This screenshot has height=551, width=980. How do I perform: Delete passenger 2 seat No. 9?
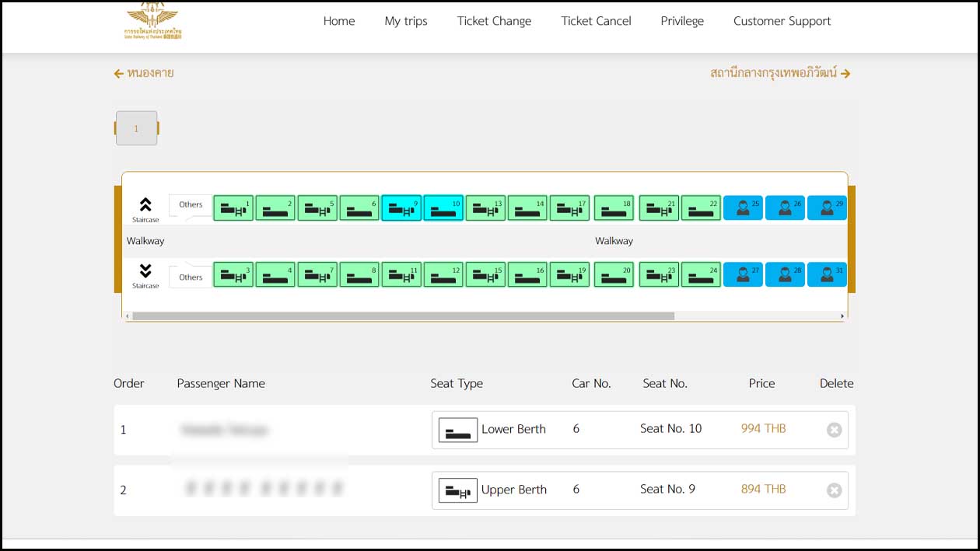tap(834, 490)
